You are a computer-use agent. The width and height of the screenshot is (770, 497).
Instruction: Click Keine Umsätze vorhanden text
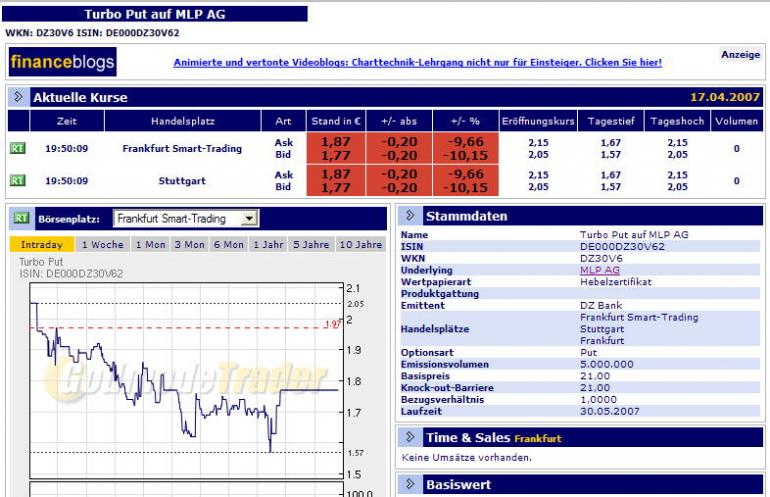[x=467, y=458]
